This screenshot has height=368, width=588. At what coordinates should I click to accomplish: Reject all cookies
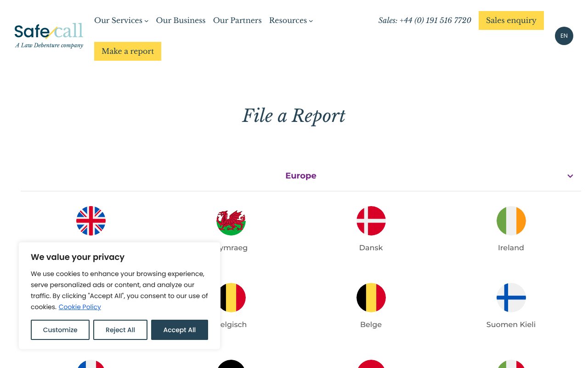pyautogui.click(x=120, y=330)
